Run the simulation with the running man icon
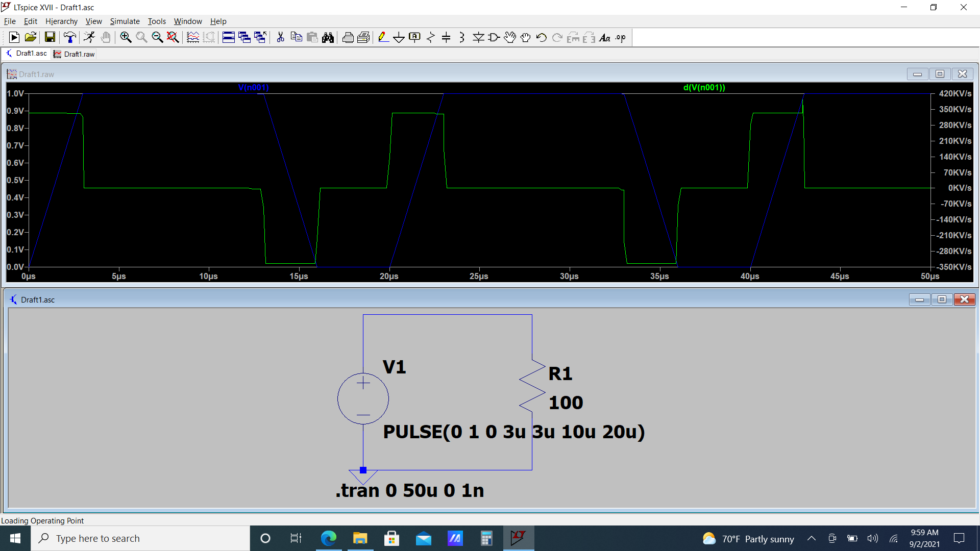Image resolution: width=980 pixels, height=551 pixels. point(89,37)
